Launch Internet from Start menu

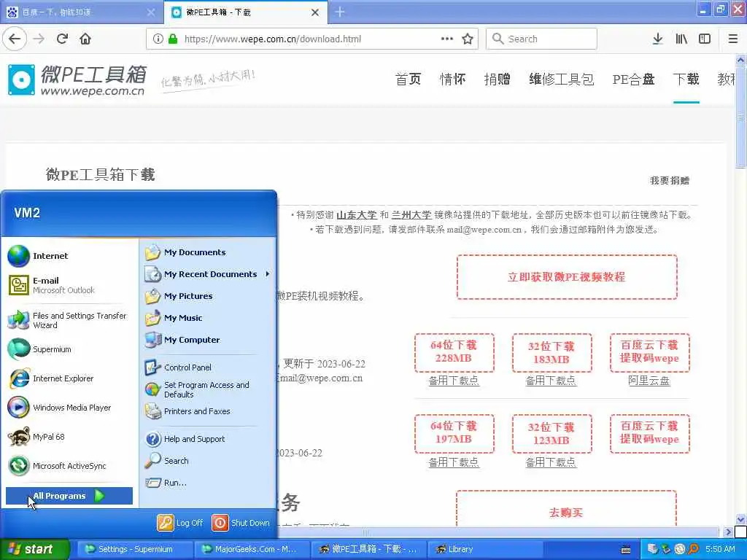(70, 256)
